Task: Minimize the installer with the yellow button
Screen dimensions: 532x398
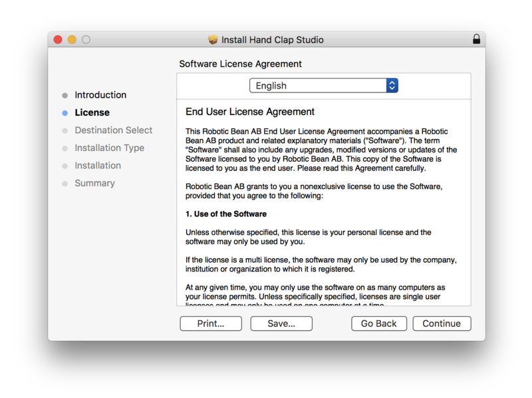Action: pyautogui.click(x=72, y=39)
